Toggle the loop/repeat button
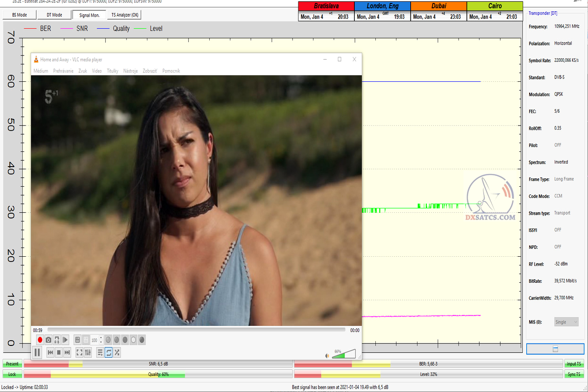Viewport: 588px width, 392px height. pyautogui.click(x=108, y=352)
